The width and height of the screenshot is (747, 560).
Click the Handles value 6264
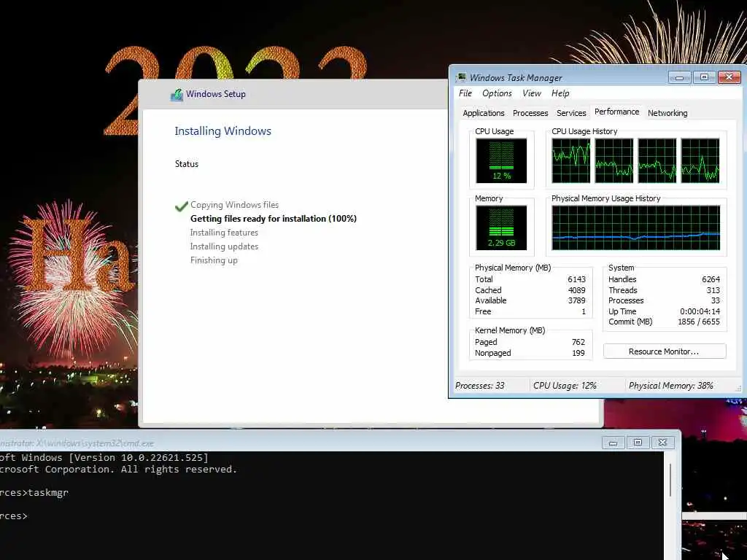711,279
